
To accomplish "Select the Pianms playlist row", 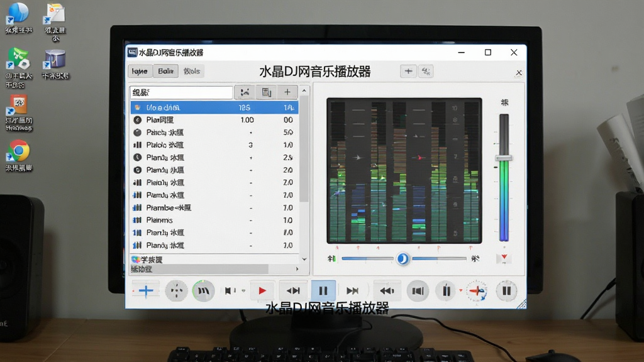I will (214, 220).
